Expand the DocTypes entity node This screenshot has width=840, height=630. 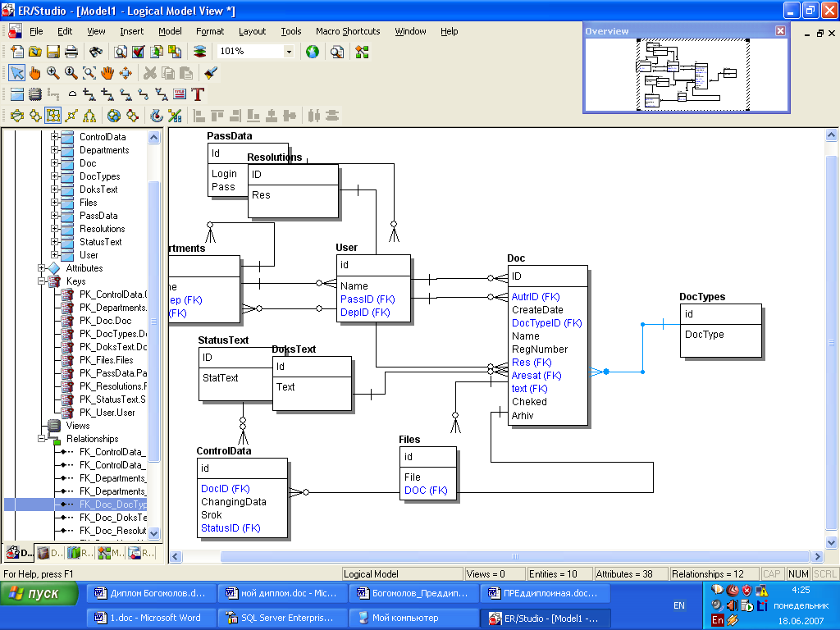click(54, 176)
